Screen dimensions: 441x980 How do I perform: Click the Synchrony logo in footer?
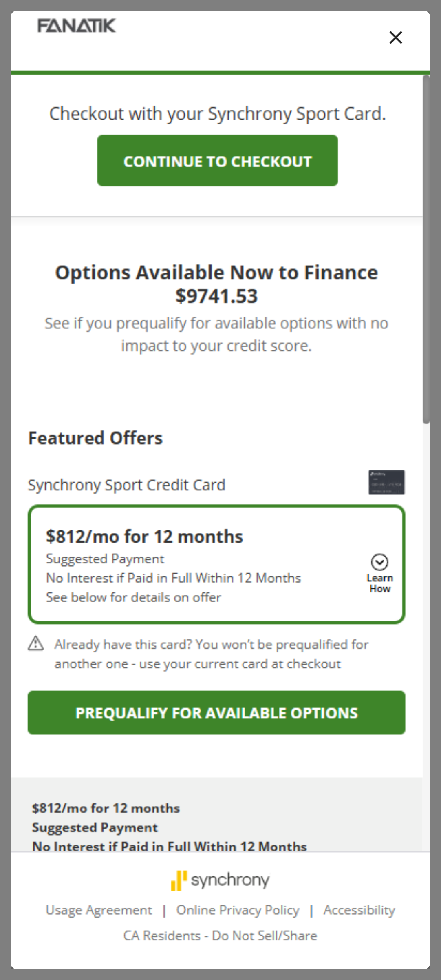(220, 880)
